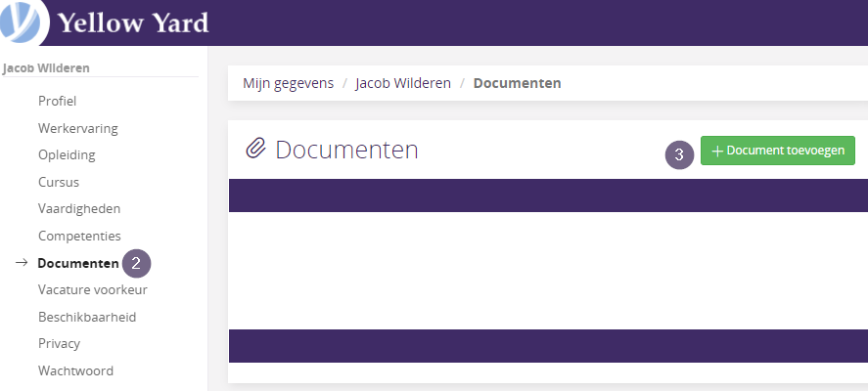Select Opleiding in the side menu
This screenshot has width=868, height=391.
[x=67, y=154]
